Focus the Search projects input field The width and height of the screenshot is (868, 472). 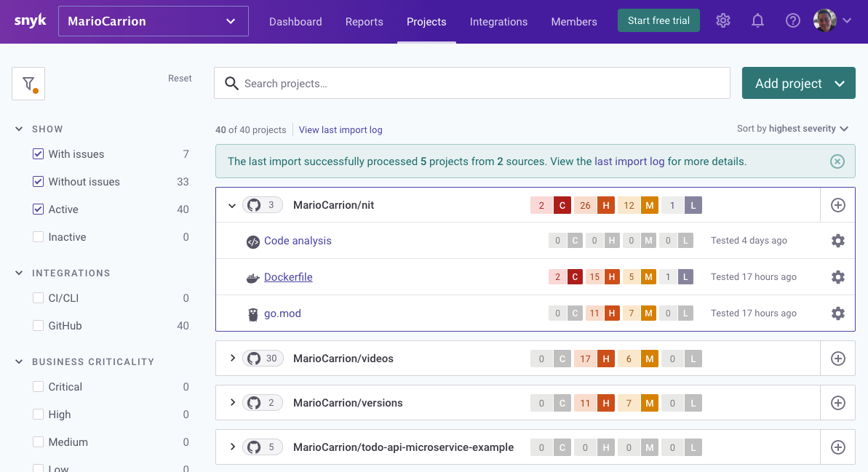472,84
